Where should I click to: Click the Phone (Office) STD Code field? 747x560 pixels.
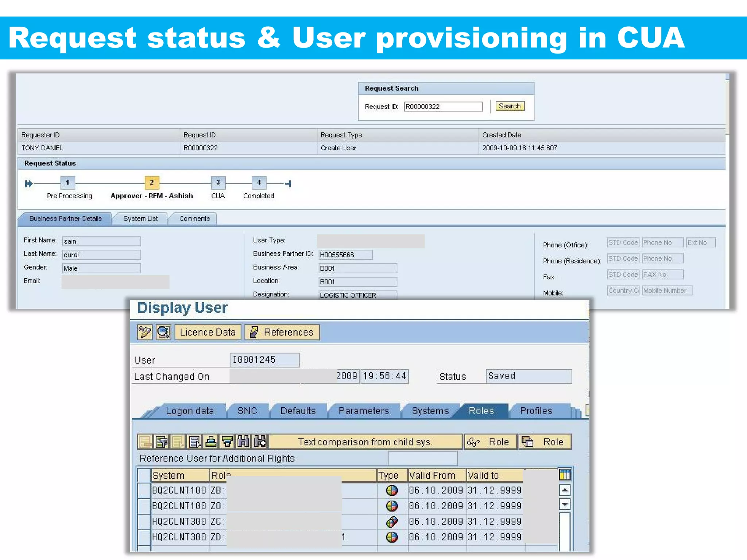coord(623,242)
